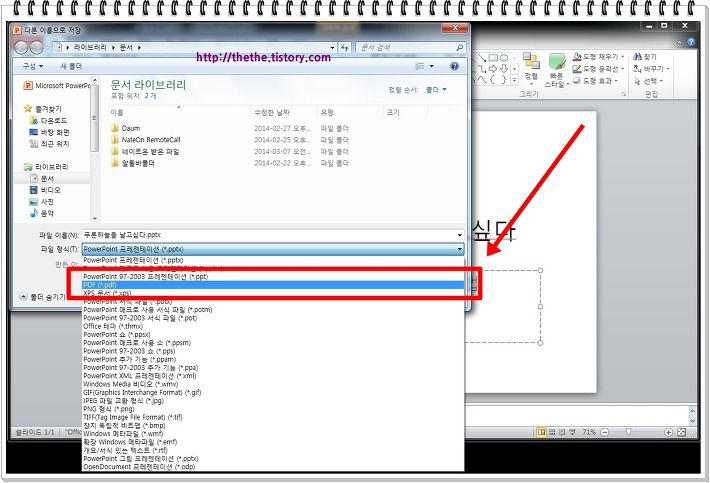Click 선택 (Select) cursor tool in the ribbon
Image resolution: width=710 pixels, height=483 pixels.
[x=648, y=81]
